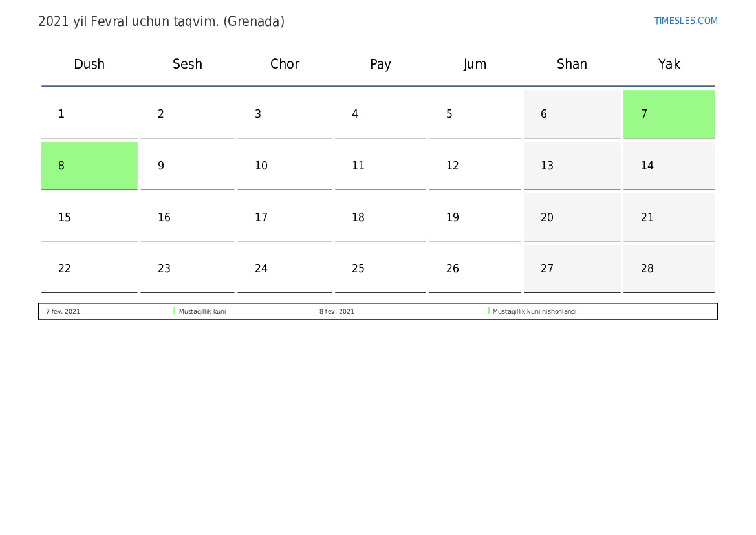Viewport: 756px width, 535px height.
Task: Click green holiday cell for day 8
Action: pyautogui.click(x=89, y=166)
